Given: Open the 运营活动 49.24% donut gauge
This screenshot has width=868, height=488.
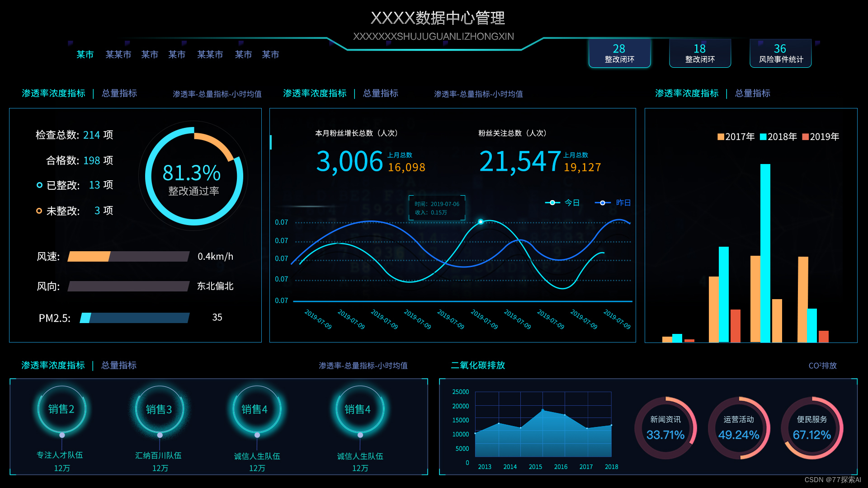Looking at the screenshot, I should click(x=739, y=428).
